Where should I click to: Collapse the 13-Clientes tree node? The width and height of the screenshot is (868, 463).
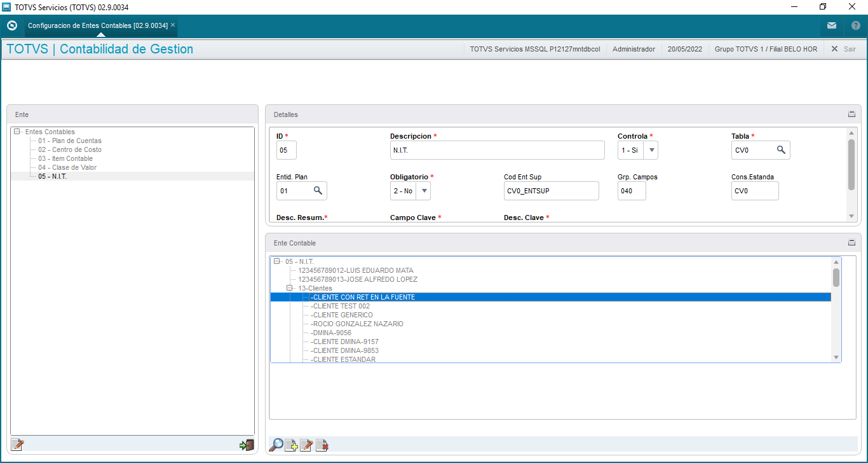(x=290, y=288)
